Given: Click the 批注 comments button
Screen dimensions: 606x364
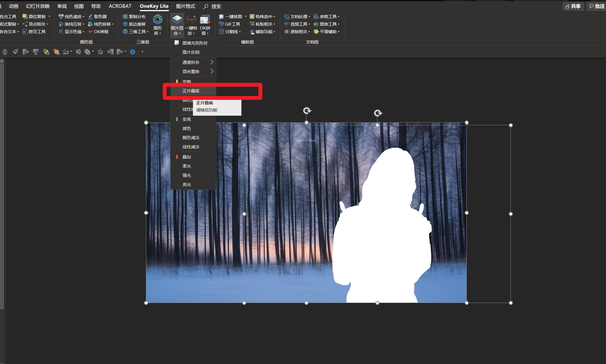Looking at the screenshot, I should coord(597,6).
